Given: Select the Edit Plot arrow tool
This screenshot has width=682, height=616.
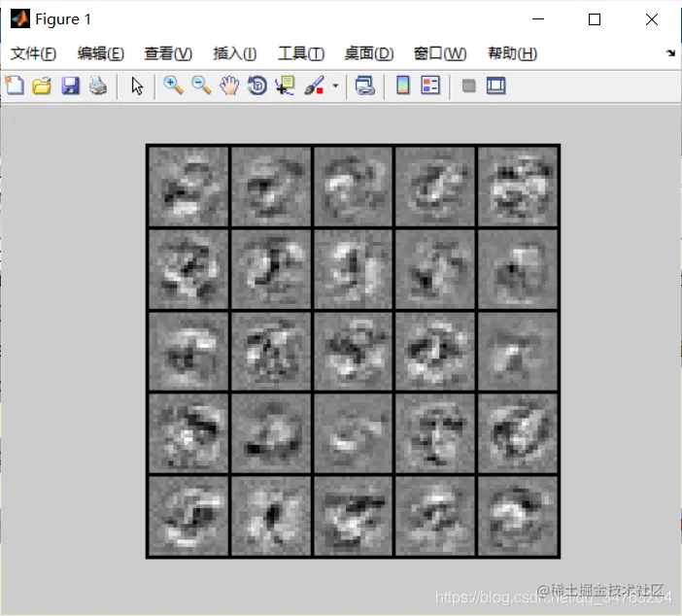Looking at the screenshot, I should (x=137, y=86).
